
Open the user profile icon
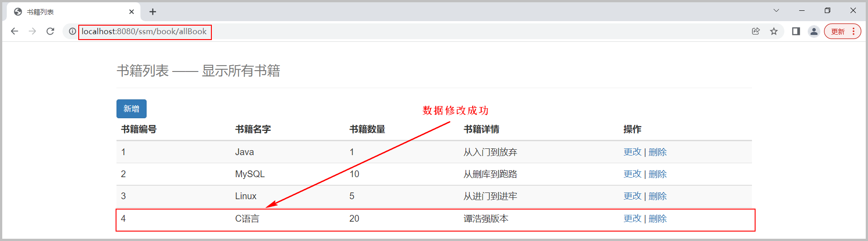point(814,31)
